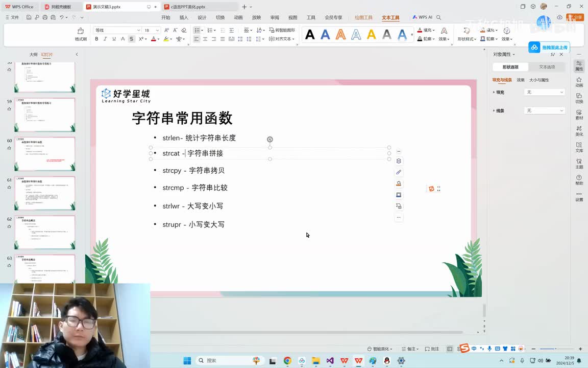Click 拖拽至此上传 cloud upload button
Screen dimensions: 588x368
pyautogui.click(x=549, y=48)
